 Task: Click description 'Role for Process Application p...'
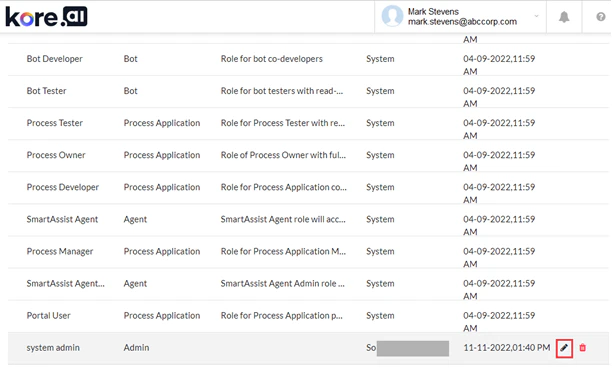[x=282, y=316]
